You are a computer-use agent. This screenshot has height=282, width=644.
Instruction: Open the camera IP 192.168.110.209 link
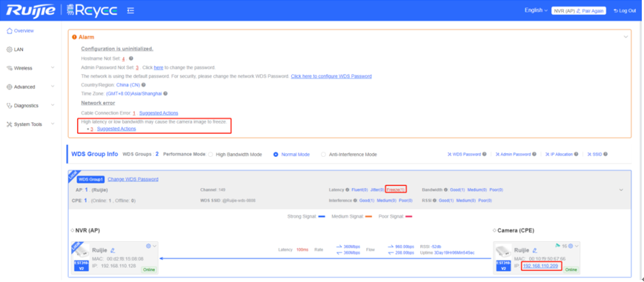coord(540,266)
